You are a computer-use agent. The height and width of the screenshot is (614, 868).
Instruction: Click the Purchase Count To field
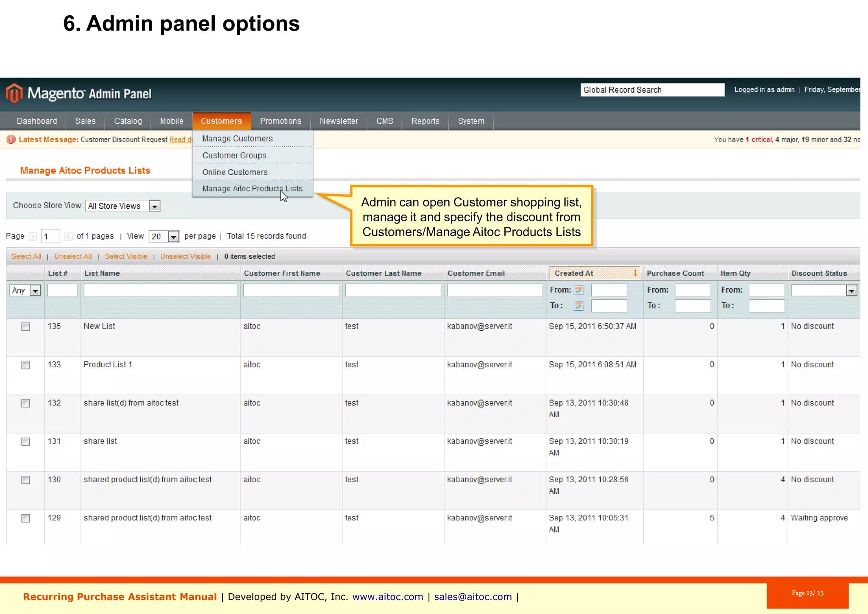coord(693,306)
